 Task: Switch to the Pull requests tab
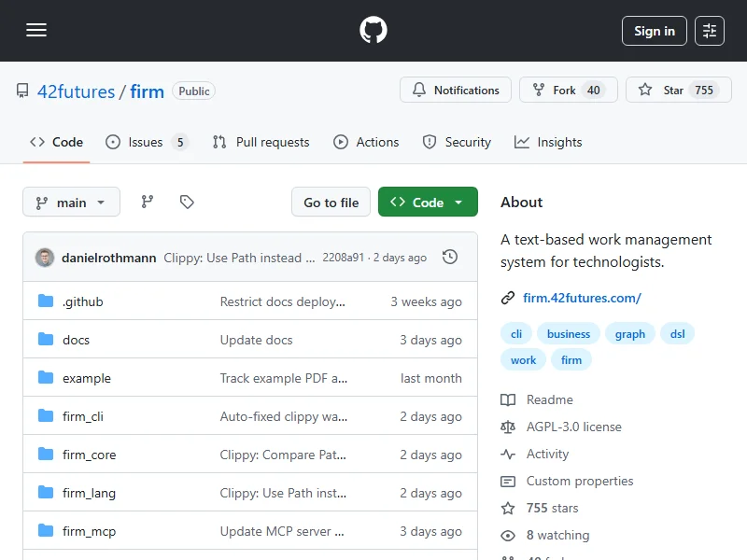pos(261,142)
